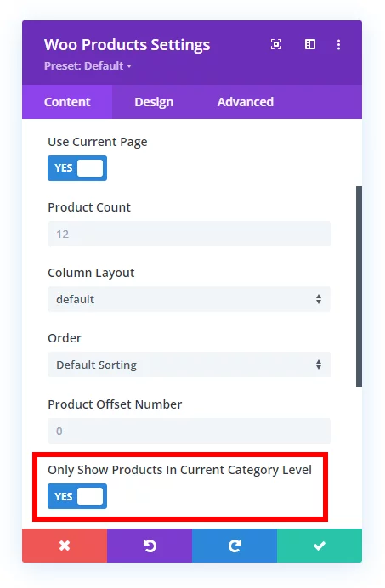Expand the Column Layout default dropdown

[x=189, y=299]
